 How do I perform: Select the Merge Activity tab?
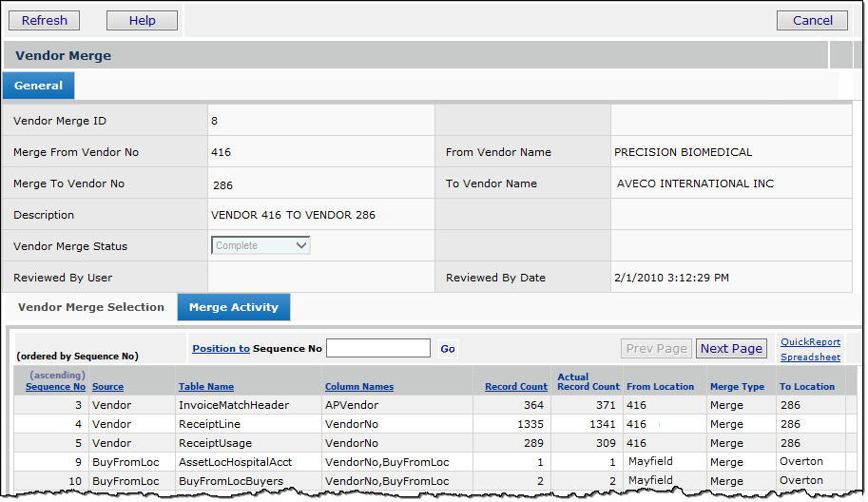[x=233, y=307]
